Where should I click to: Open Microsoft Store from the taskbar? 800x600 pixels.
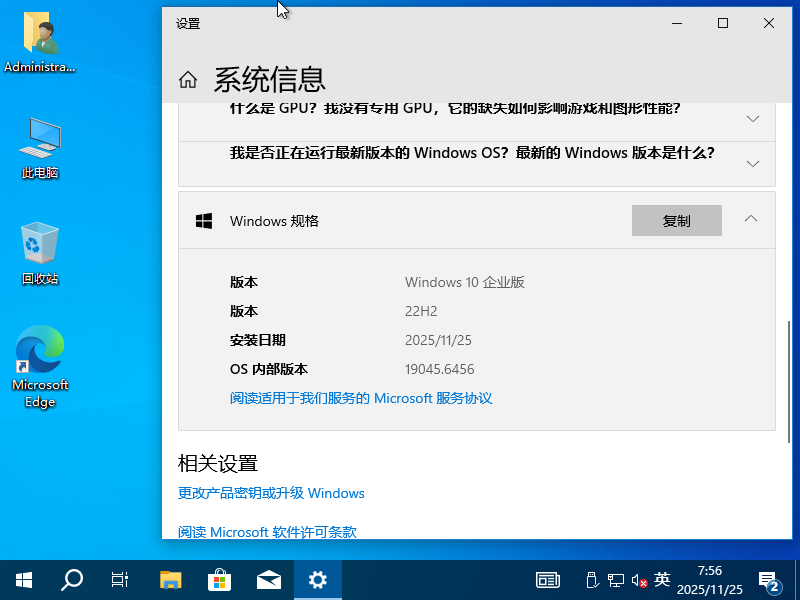point(218,580)
